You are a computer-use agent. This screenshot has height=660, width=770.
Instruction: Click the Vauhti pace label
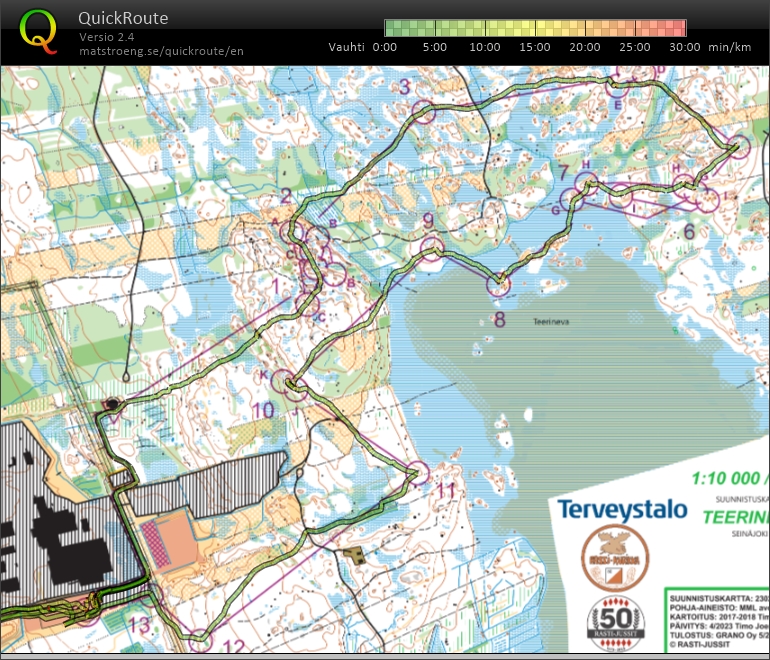point(346,47)
